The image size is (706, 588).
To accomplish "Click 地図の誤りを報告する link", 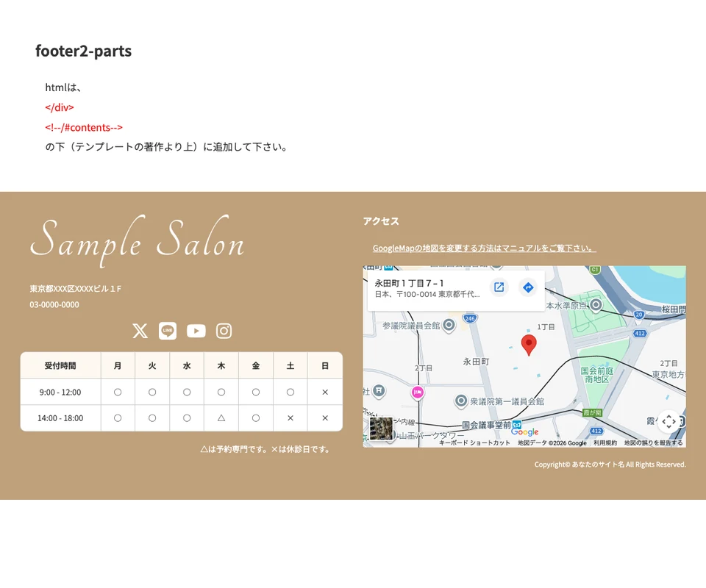I will point(653,443).
